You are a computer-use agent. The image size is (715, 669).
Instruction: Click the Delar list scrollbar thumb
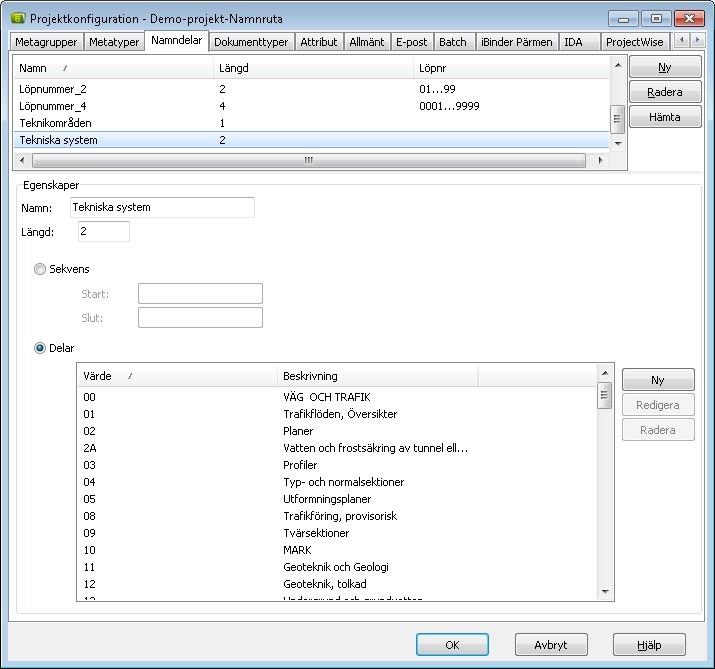coord(605,395)
